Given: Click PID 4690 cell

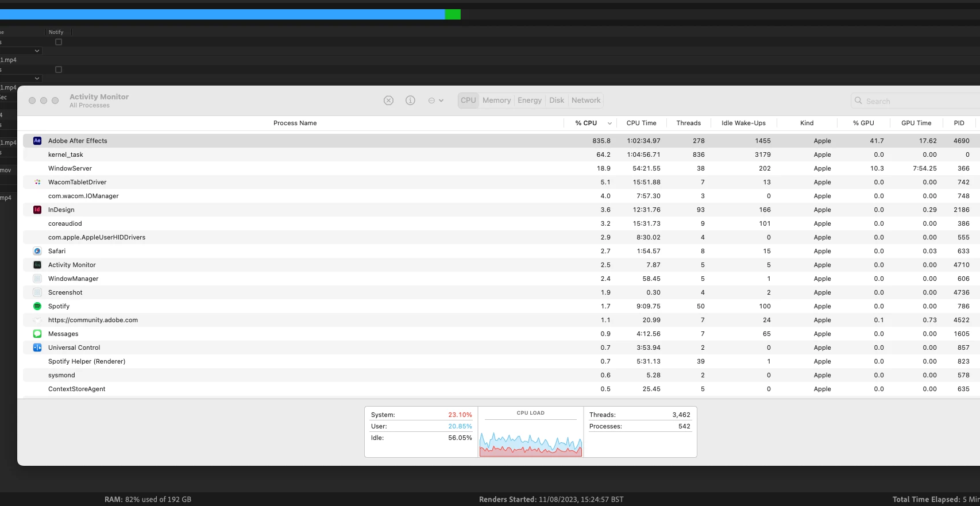Looking at the screenshot, I should (961, 141).
